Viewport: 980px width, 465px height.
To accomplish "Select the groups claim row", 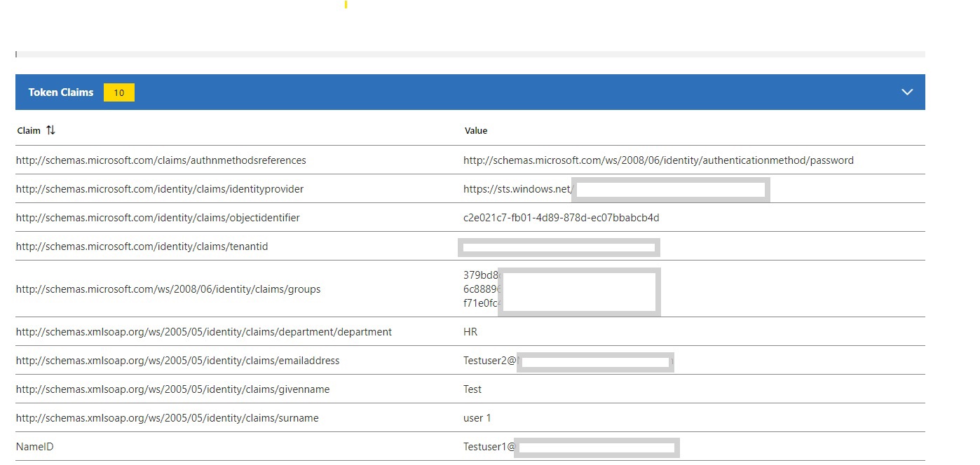I will 168,289.
